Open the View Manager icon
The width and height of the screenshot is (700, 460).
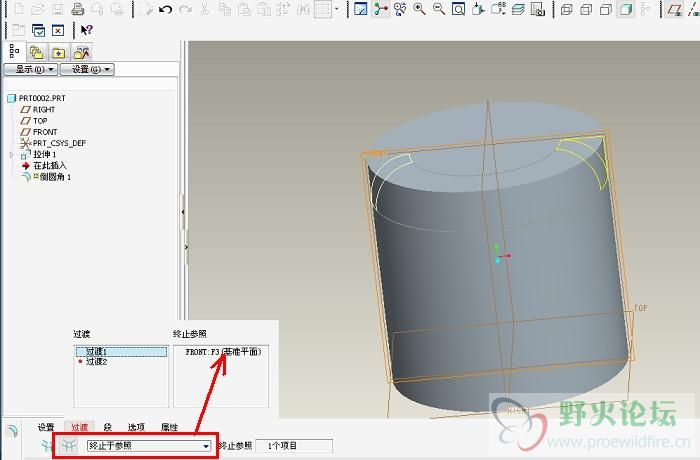pyautogui.click(x=538, y=8)
